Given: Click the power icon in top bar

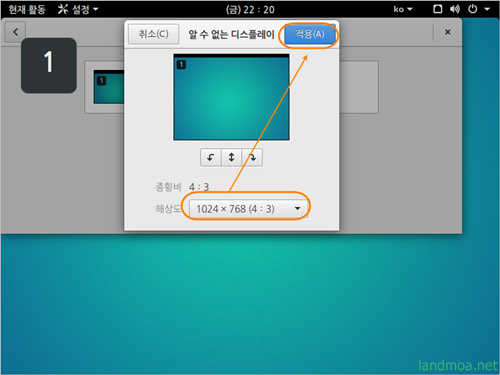Looking at the screenshot, I should [473, 9].
